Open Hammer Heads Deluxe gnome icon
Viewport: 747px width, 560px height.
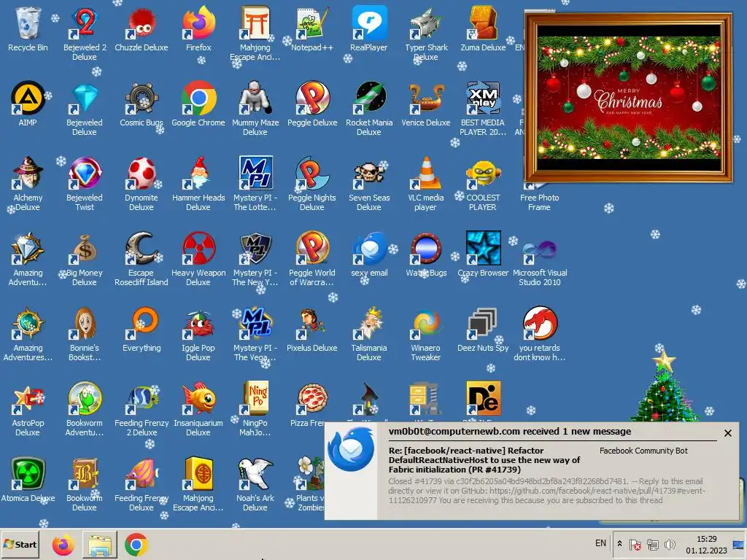click(198, 173)
